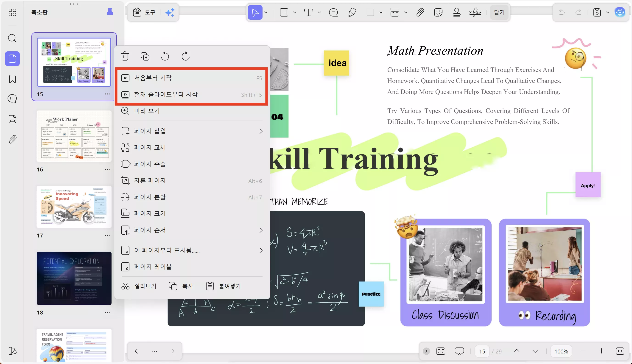Click the signature tool icon
The image size is (632, 364).
(x=475, y=12)
